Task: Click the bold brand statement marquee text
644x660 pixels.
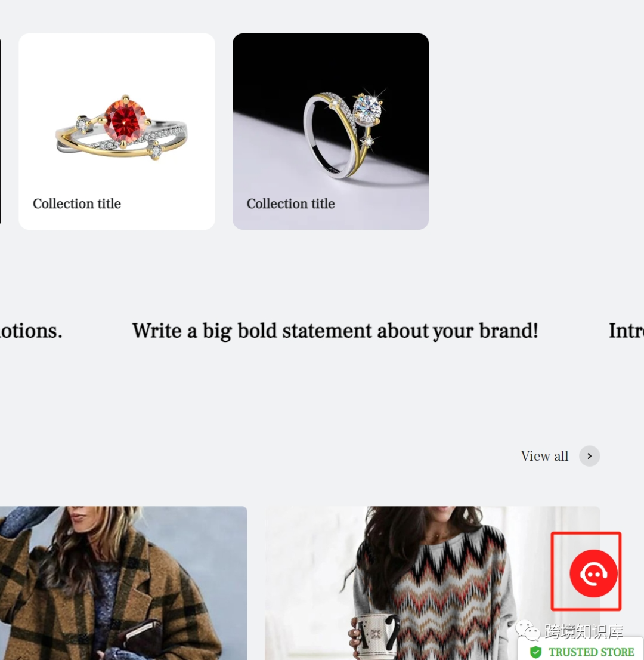Action: pos(335,331)
